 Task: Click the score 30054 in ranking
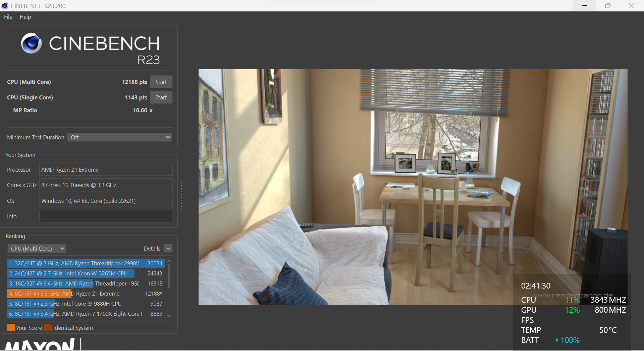pos(155,263)
